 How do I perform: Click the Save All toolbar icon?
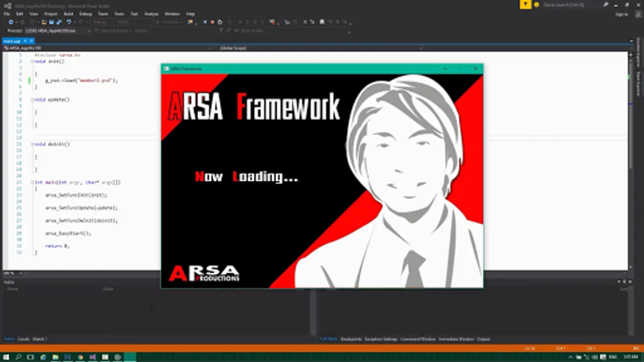59,22
